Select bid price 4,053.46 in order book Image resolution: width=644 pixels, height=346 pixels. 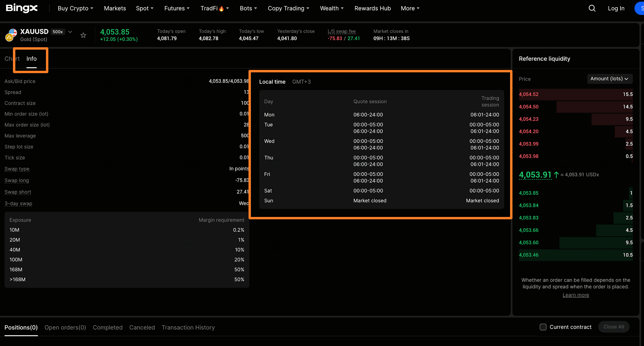coord(529,255)
